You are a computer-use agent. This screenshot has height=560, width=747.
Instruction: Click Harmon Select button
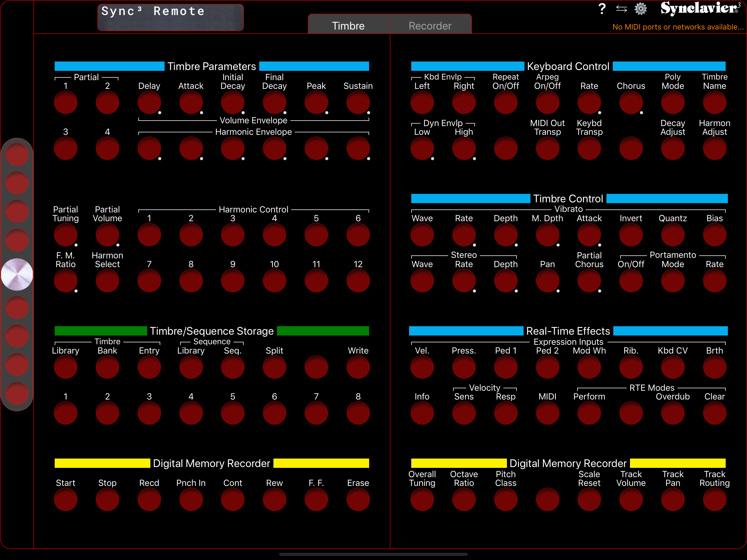click(x=107, y=281)
